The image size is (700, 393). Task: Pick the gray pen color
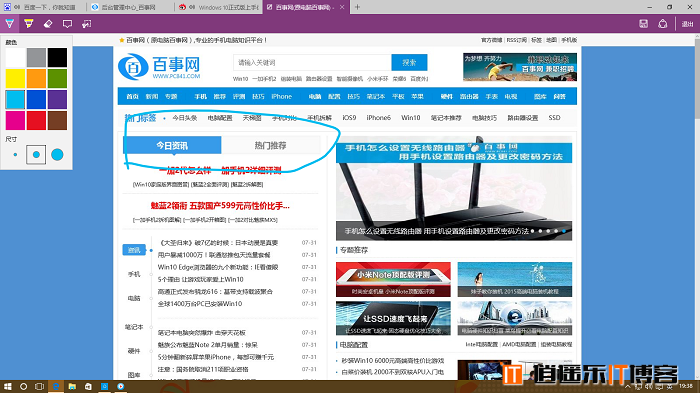tap(36, 58)
